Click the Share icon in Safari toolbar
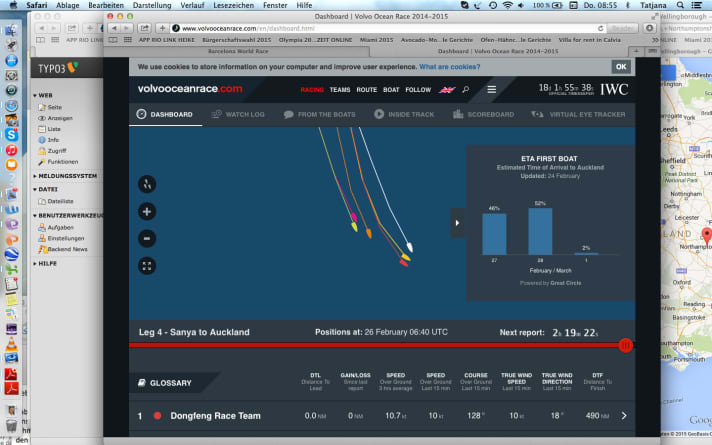712x445 pixels. click(x=144, y=28)
